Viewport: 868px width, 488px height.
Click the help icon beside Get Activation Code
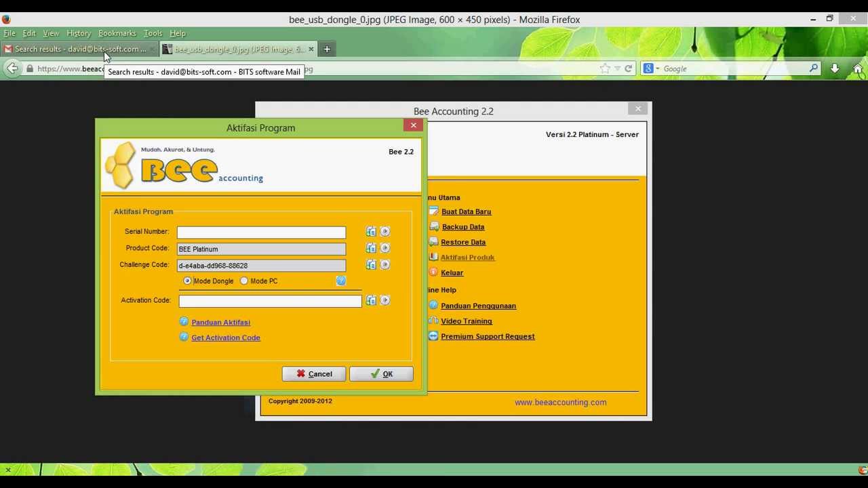(184, 337)
